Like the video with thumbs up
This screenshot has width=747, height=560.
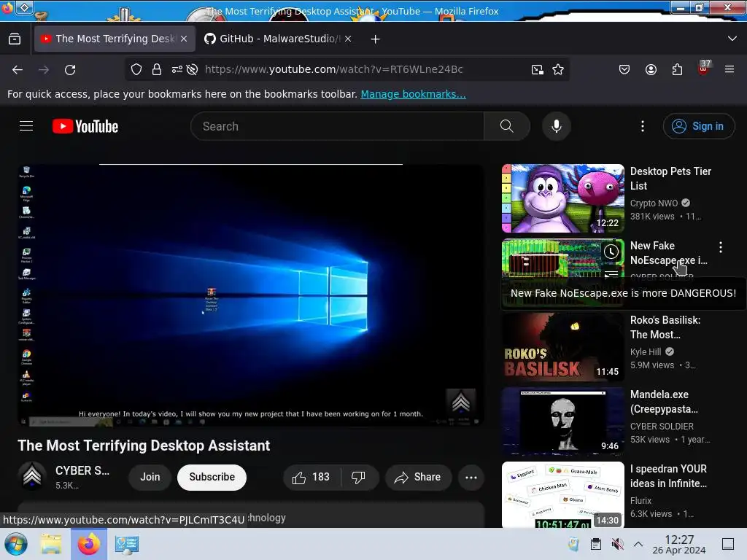[312, 477]
